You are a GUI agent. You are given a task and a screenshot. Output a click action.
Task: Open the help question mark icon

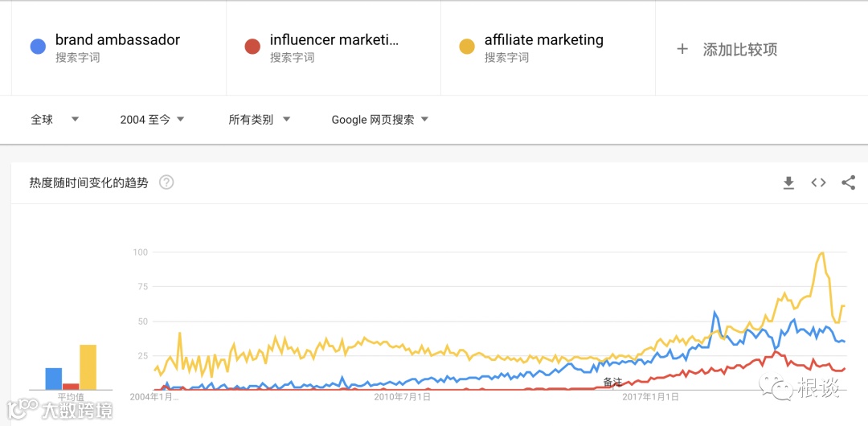[166, 182]
